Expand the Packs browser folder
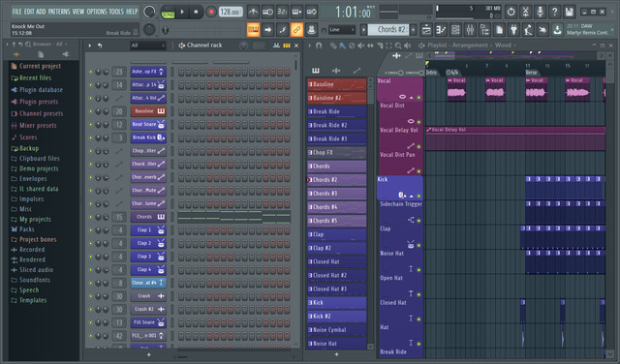The height and width of the screenshot is (364, 620). (x=26, y=229)
